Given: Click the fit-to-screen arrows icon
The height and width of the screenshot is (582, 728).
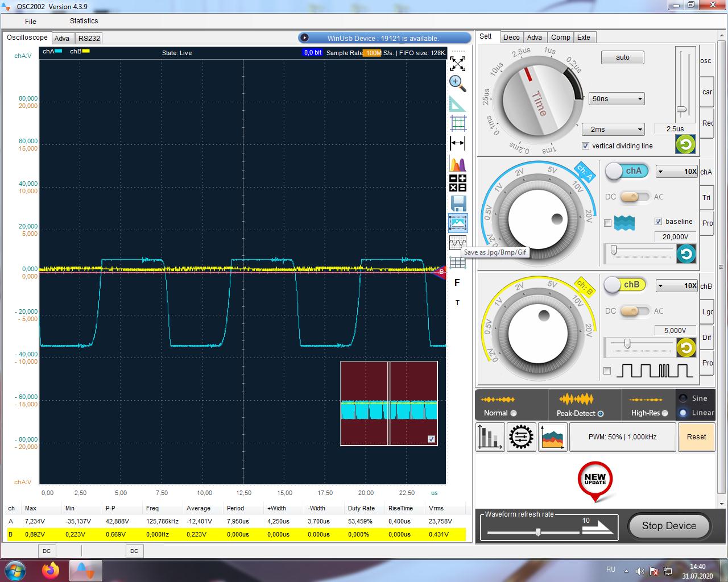Looking at the screenshot, I should pos(457,63).
